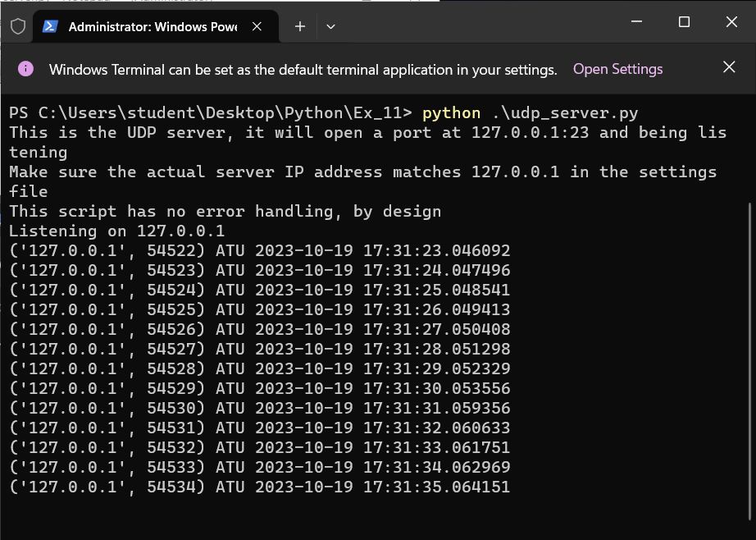Click the log entry for port 54528
756x540 pixels.
[x=259, y=369]
